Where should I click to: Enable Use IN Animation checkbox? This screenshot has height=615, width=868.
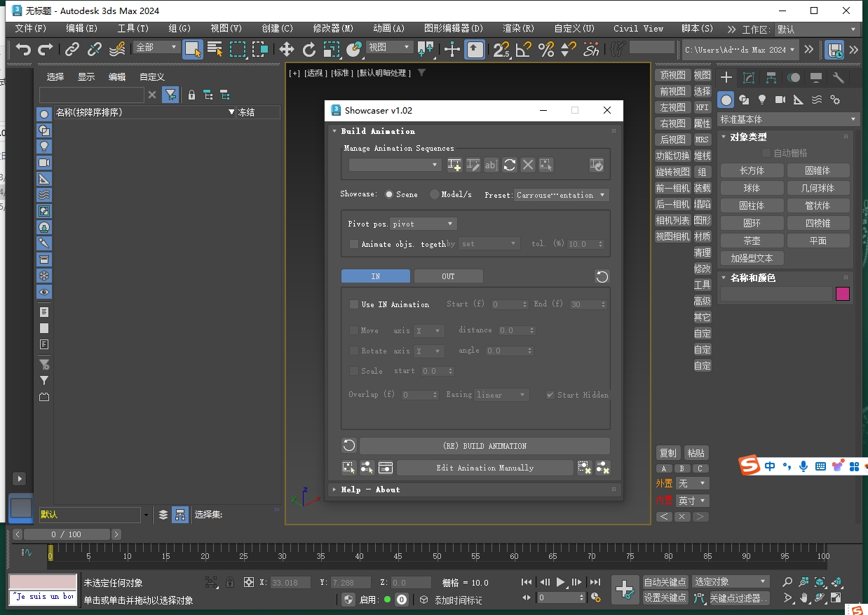354,304
